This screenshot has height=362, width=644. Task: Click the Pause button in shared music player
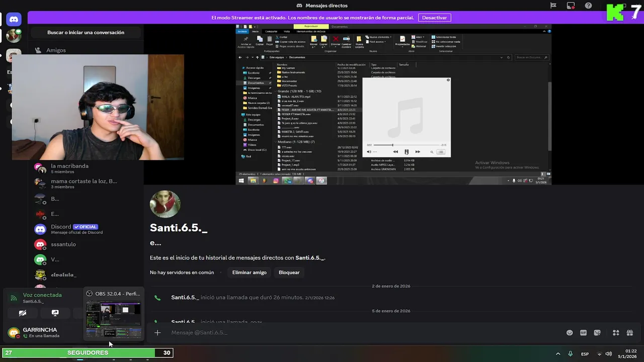point(407,152)
